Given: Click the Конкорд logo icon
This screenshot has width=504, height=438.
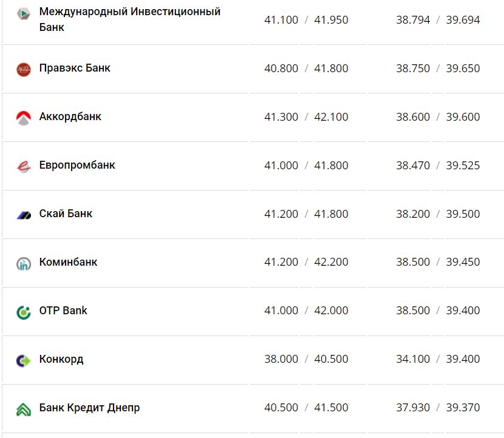Looking at the screenshot, I should click(24, 360).
